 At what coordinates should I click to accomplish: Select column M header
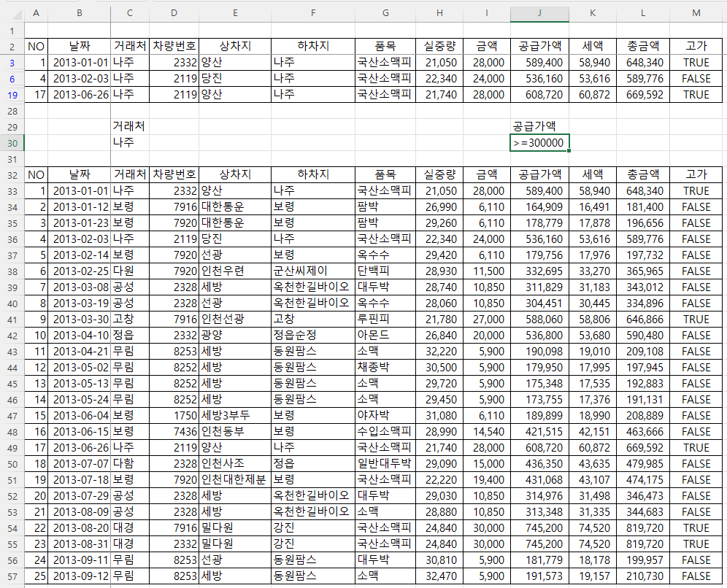click(696, 13)
